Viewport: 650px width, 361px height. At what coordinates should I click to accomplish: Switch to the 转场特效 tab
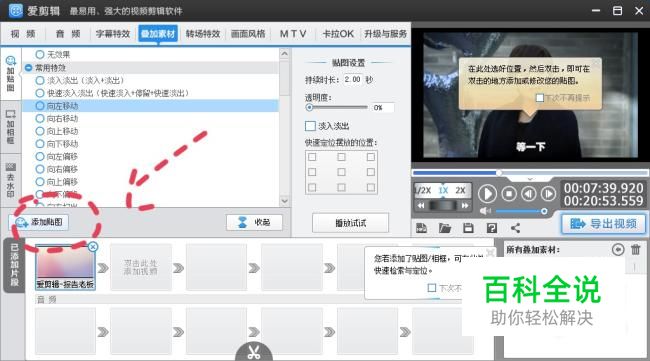point(203,34)
